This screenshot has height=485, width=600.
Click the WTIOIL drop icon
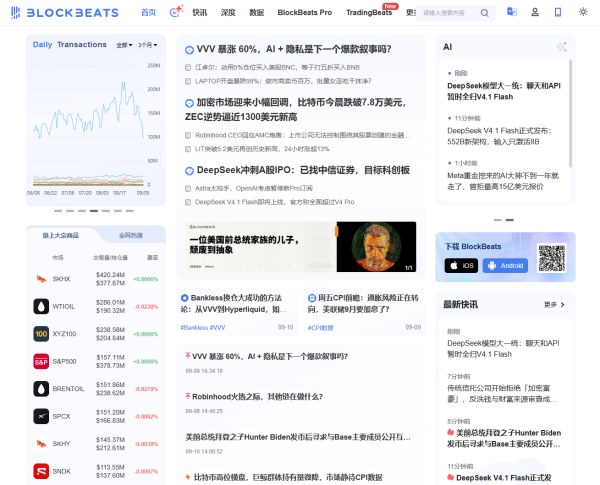41,306
